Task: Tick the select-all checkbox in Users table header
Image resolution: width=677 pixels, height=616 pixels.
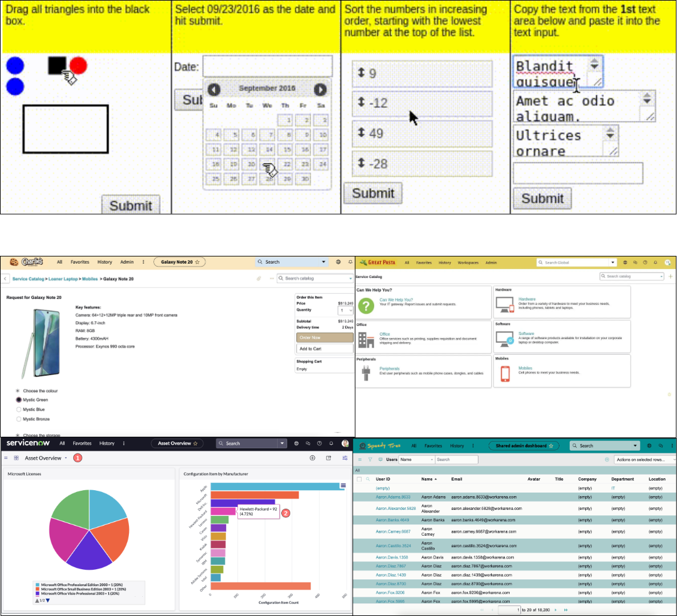Action: click(359, 479)
